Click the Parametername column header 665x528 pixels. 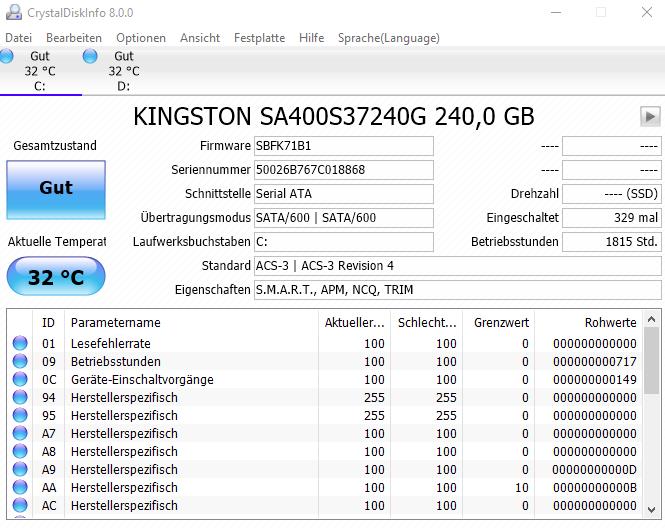click(191, 322)
